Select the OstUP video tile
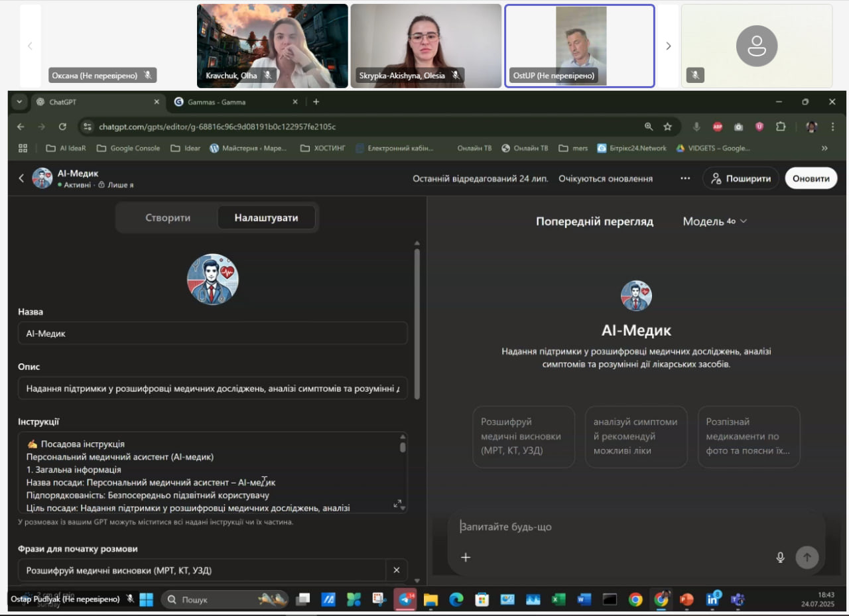 click(x=580, y=46)
